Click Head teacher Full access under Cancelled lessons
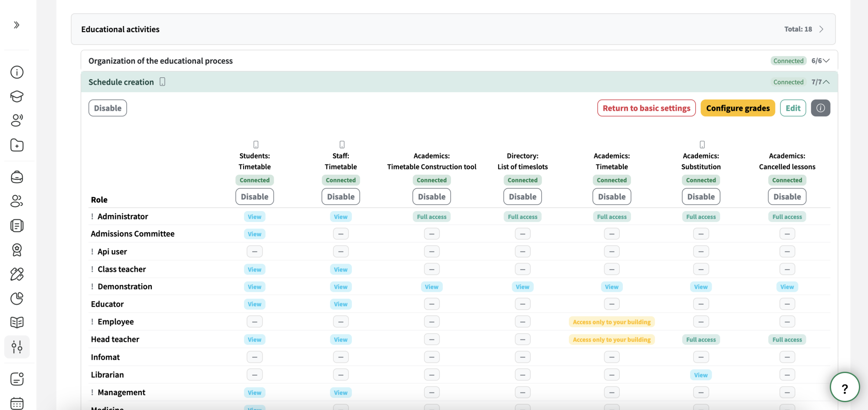Image resolution: width=868 pixels, height=410 pixels. click(x=787, y=340)
